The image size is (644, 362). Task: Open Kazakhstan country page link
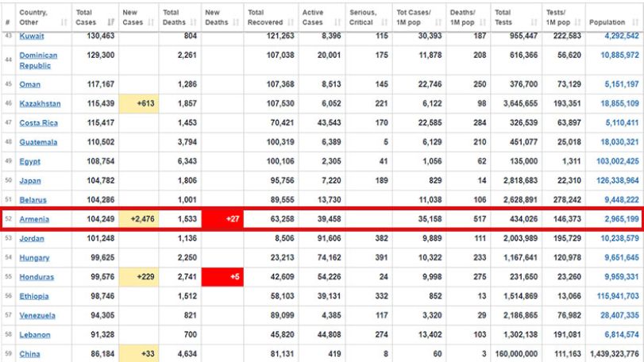click(40, 103)
